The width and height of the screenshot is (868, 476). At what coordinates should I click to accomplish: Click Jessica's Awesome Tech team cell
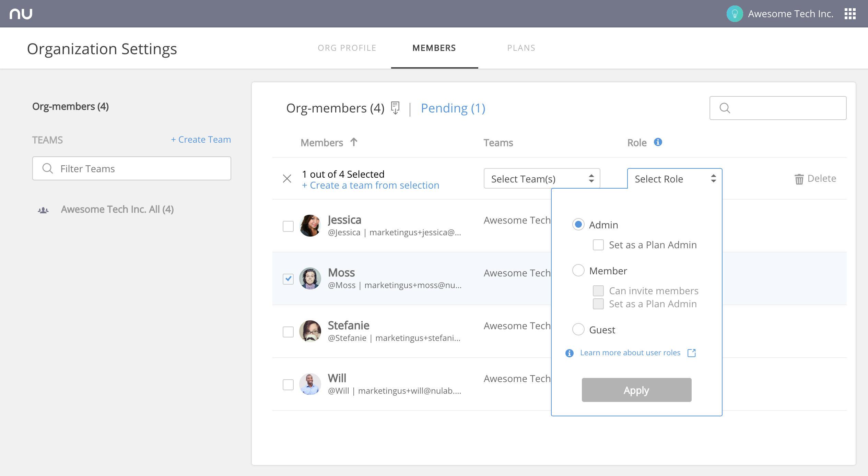coord(517,220)
